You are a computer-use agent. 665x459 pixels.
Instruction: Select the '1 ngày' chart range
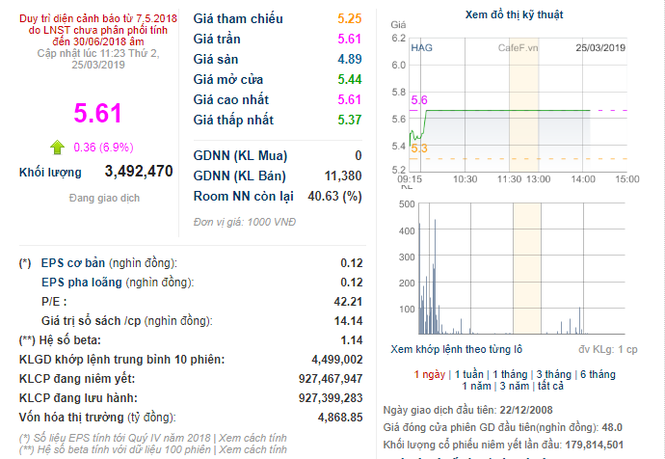[x=430, y=375]
